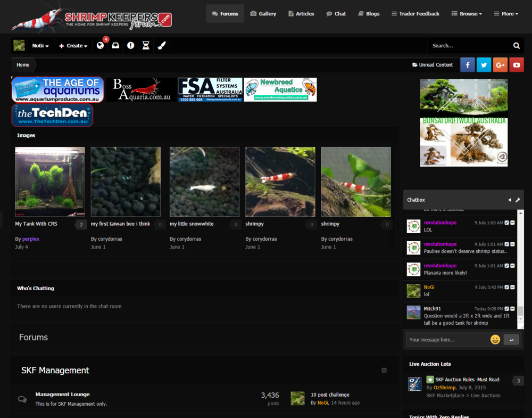Open the Management Lounge forum link
Image resolution: width=532 pixels, height=418 pixels.
(62, 395)
